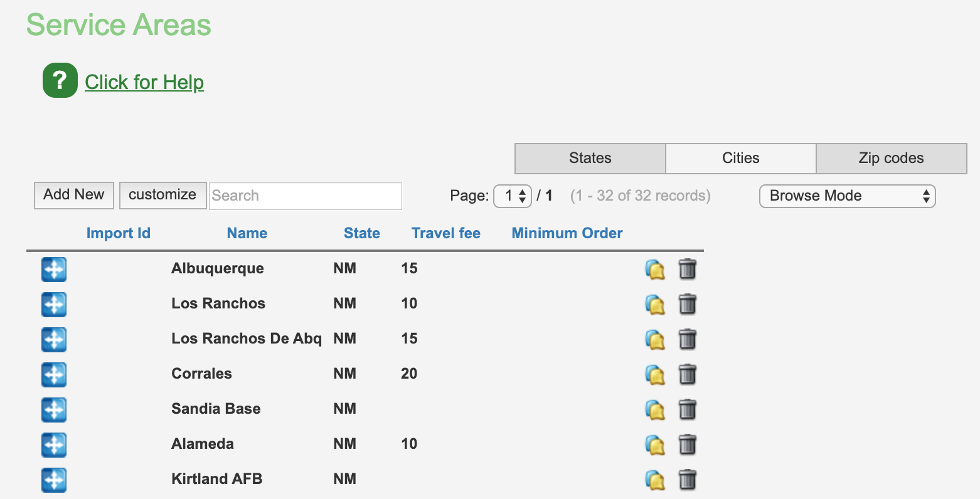Click the copy icon for Los Ranchos

click(655, 305)
